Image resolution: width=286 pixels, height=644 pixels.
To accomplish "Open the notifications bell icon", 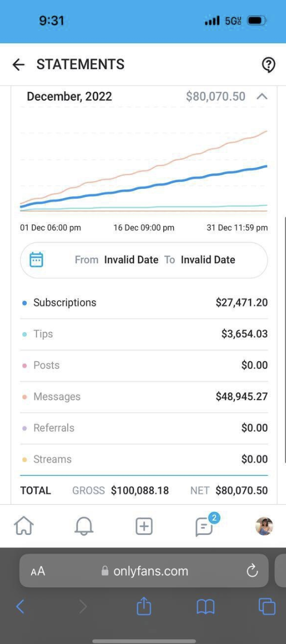I will point(84,526).
